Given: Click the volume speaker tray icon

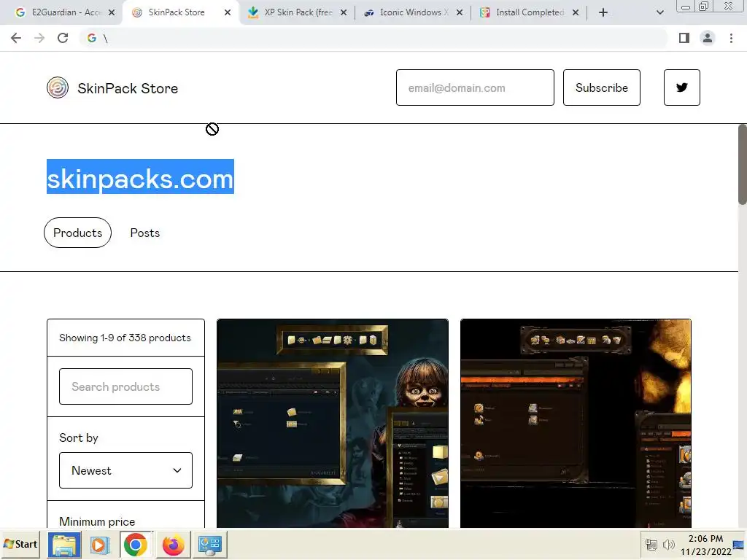Looking at the screenshot, I should [669, 544].
